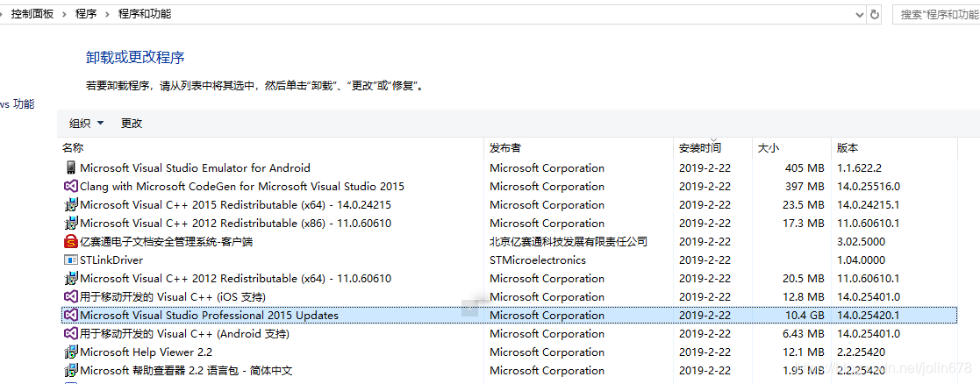Image resolution: width=980 pixels, height=384 pixels.
Task: Click the Microsoft Help Viewer 2.2 icon
Action: point(70,352)
